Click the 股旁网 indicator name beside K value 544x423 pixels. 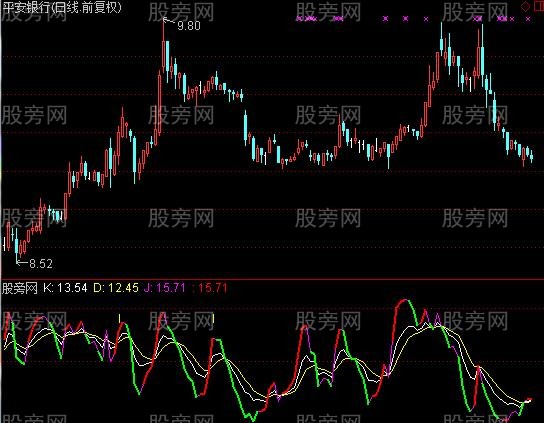20,288
